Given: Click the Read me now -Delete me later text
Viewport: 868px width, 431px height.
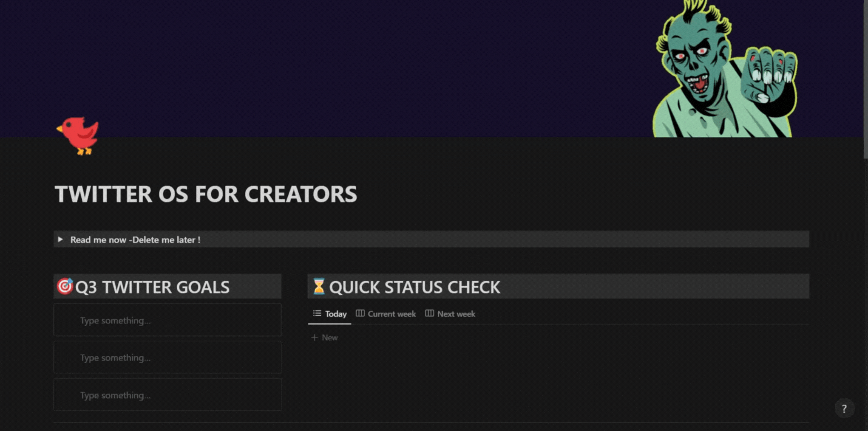Looking at the screenshot, I should coord(135,240).
